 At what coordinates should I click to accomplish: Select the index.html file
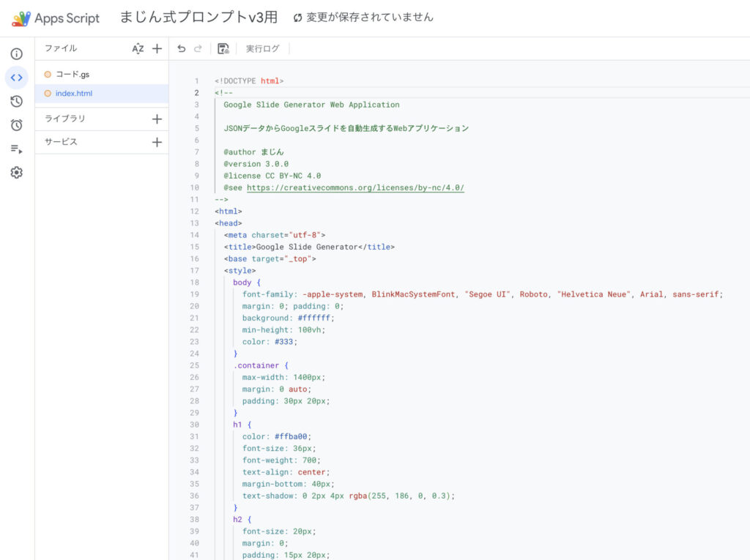tap(74, 94)
